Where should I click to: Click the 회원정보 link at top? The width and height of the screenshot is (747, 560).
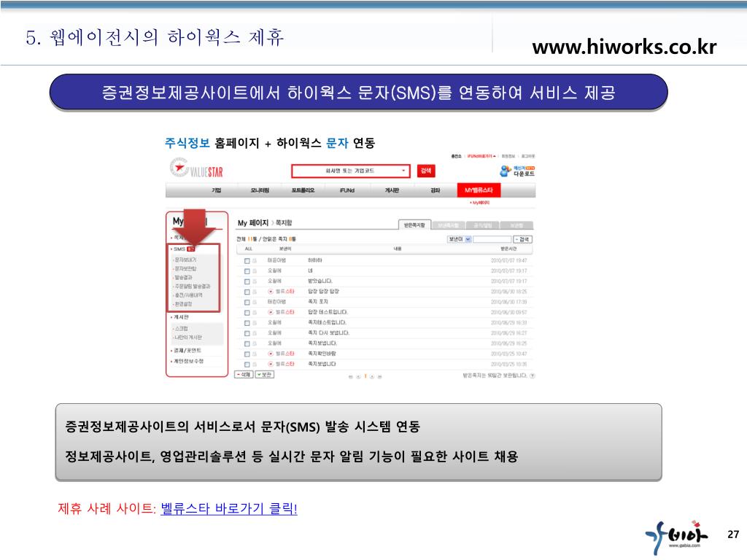pyautogui.click(x=508, y=156)
